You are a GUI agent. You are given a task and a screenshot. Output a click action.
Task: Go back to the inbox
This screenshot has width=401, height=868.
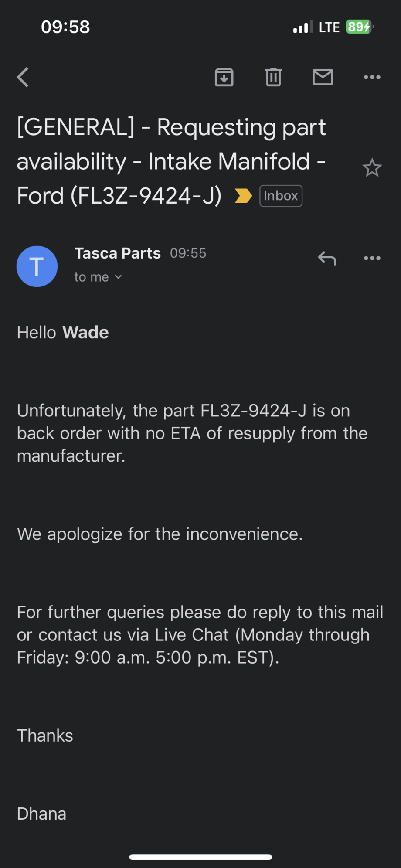click(22, 77)
